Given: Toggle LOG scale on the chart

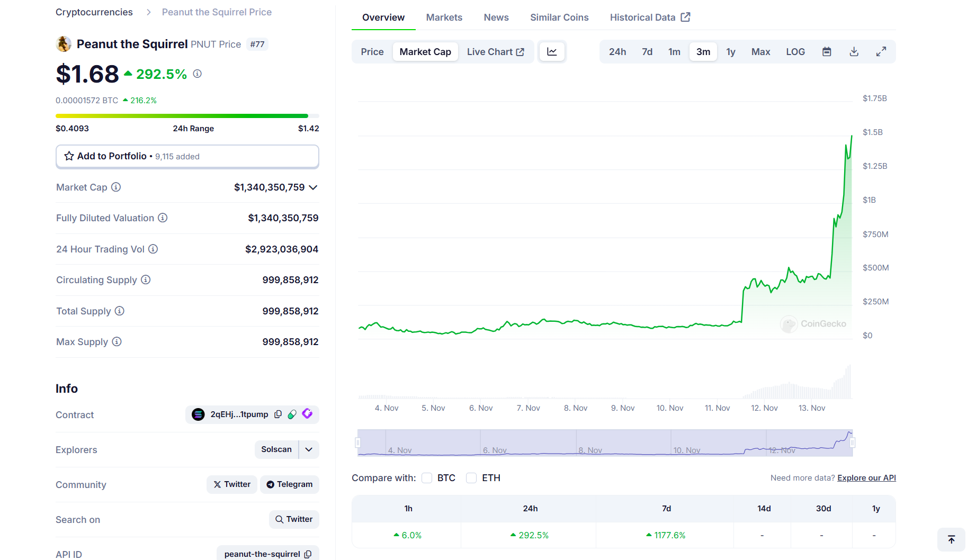Looking at the screenshot, I should [x=795, y=52].
